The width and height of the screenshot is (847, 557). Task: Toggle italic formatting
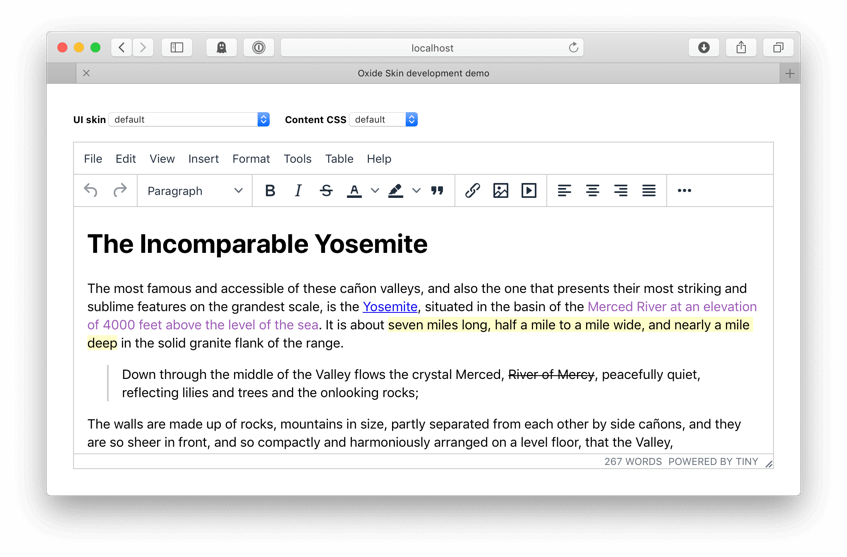298,191
